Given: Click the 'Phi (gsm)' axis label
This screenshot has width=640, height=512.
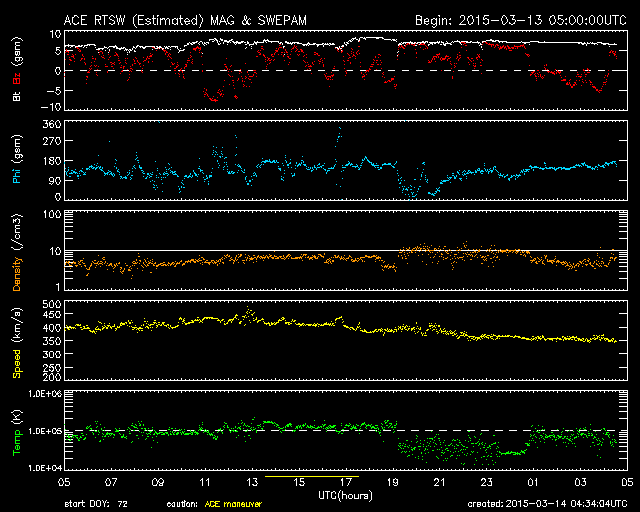Looking at the screenshot, I should [x=17, y=159].
